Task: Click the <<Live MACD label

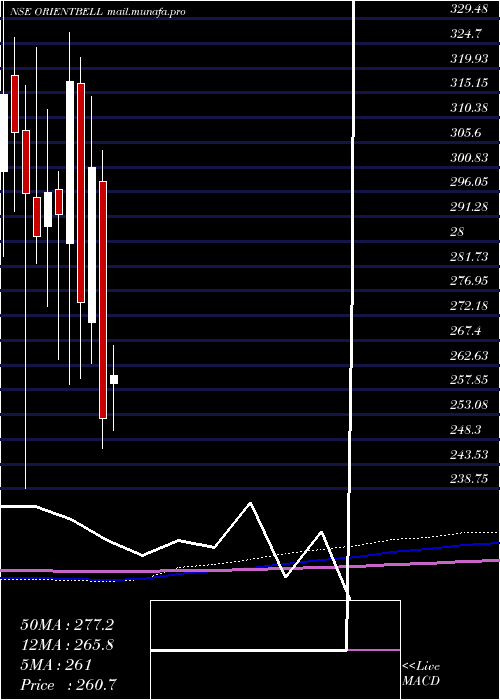Action: [421, 674]
